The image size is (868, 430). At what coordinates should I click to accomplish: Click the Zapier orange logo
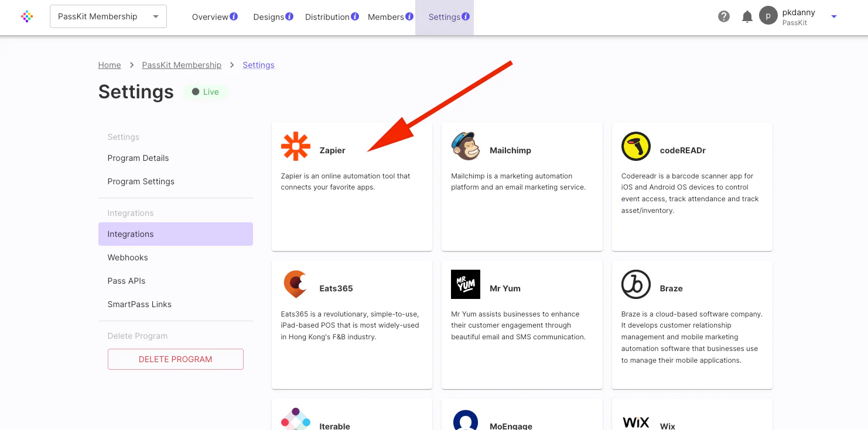(295, 146)
